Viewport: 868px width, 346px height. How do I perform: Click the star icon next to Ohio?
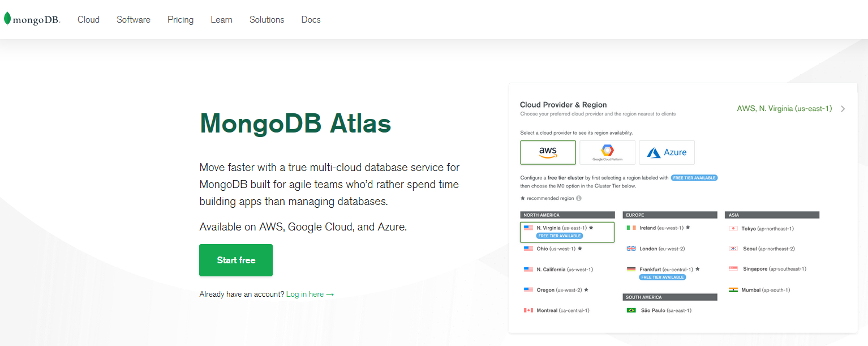click(580, 249)
